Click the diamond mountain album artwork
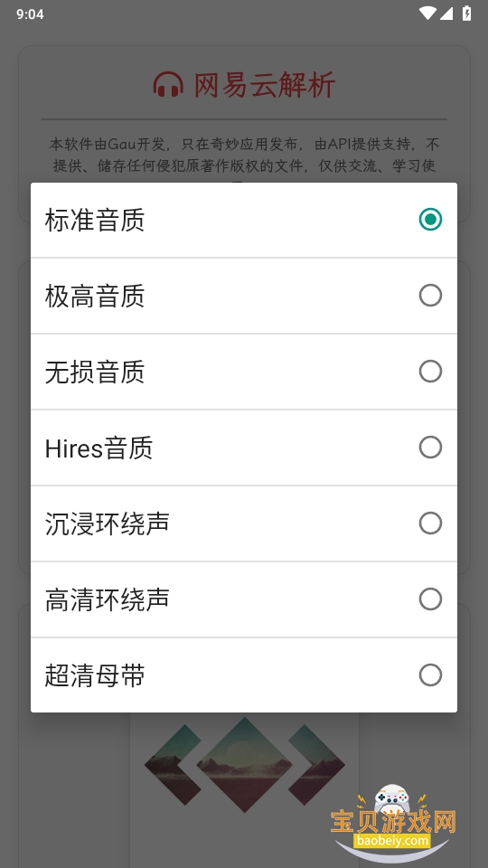Screen dimensions: 488x868 245,765
